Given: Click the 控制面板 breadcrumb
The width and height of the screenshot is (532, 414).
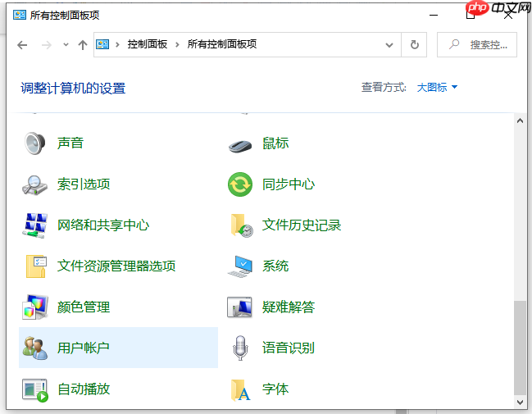Looking at the screenshot, I should pos(148,44).
